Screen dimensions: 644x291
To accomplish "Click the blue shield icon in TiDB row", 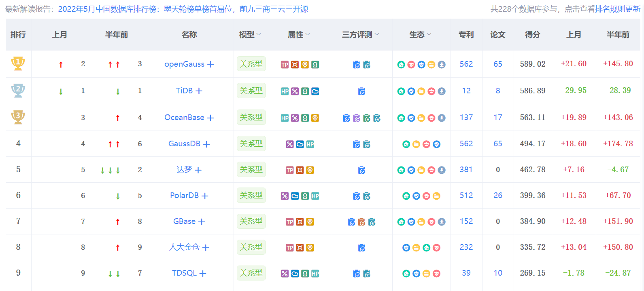I will 411,91.
